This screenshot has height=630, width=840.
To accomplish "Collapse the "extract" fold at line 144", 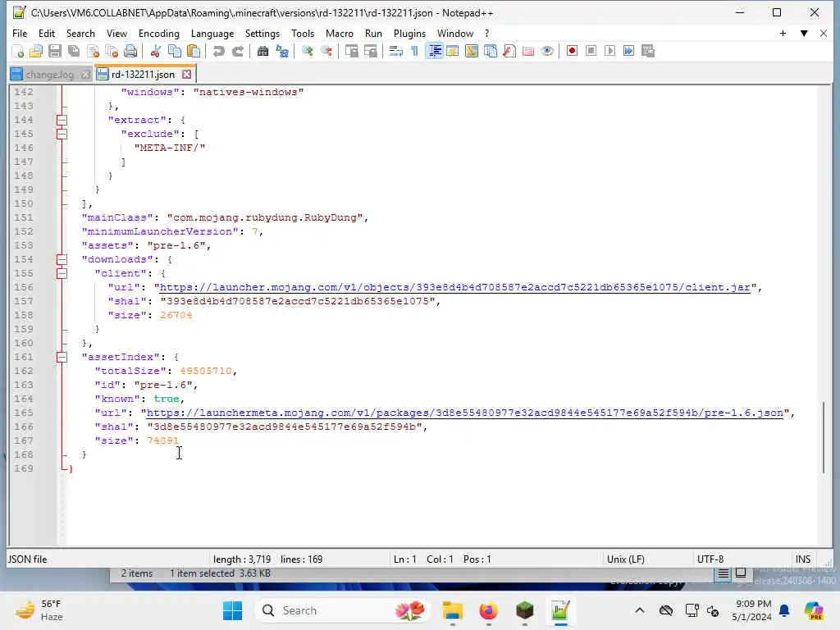I will point(62,120).
